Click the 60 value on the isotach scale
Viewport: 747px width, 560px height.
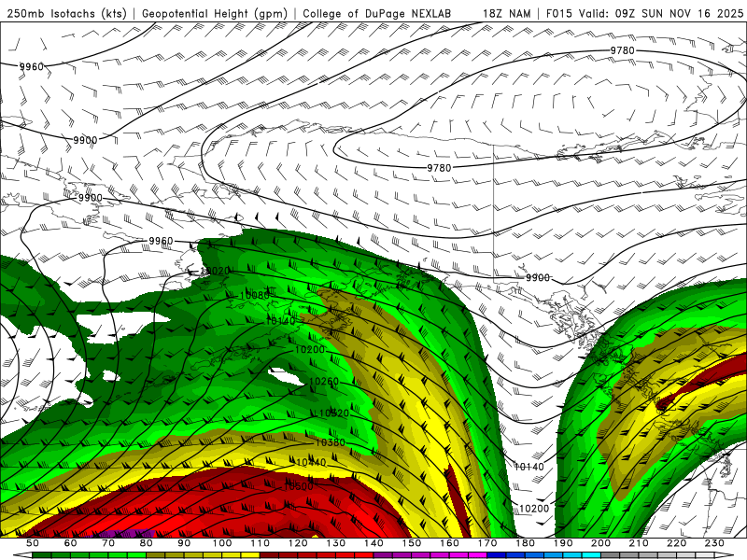click(x=71, y=543)
